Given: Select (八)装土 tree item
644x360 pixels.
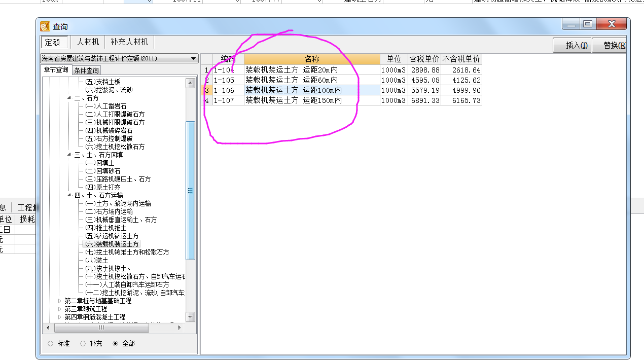Looking at the screenshot, I should tap(96, 260).
